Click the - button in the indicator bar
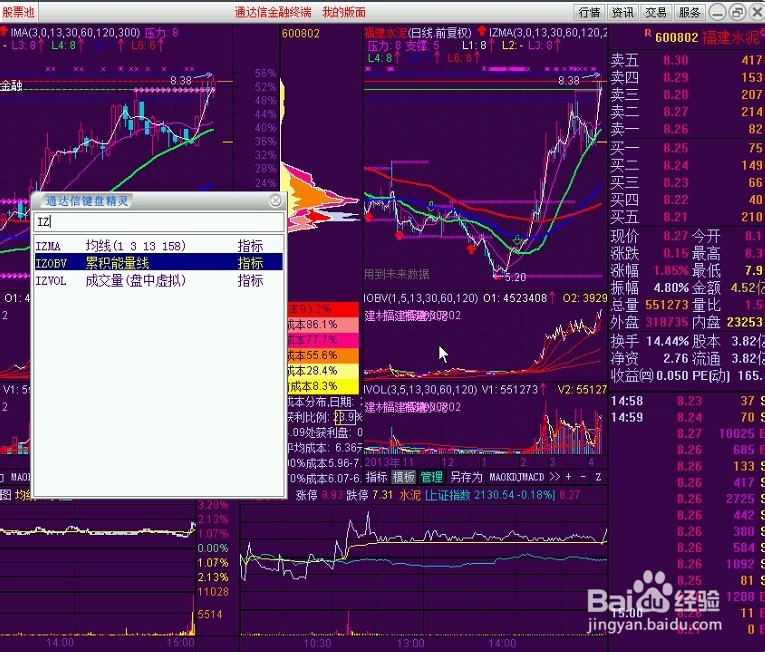The image size is (765, 652). [583, 477]
